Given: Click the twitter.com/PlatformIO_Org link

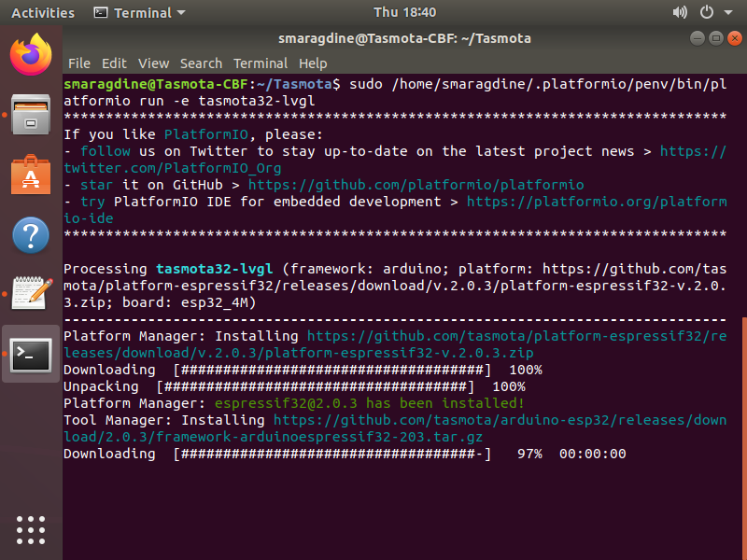Looking at the screenshot, I should [x=173, y=168].
